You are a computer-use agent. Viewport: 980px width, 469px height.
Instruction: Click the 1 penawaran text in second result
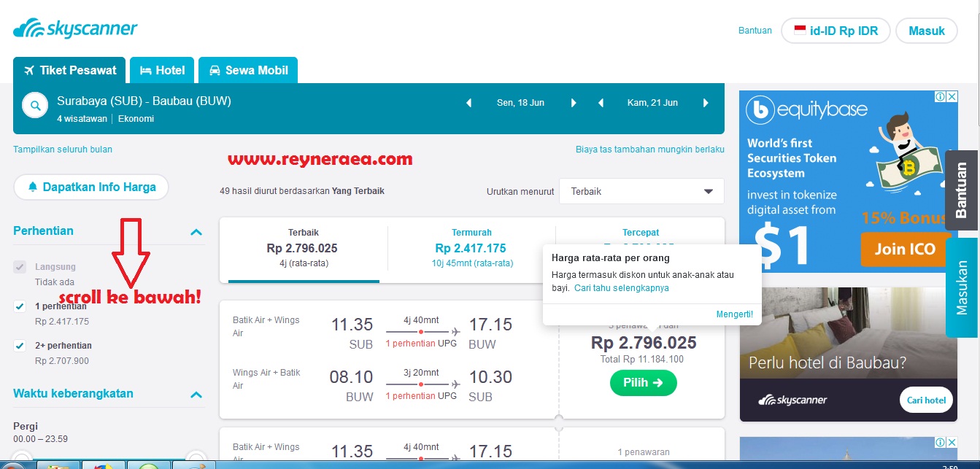point(643,452)
